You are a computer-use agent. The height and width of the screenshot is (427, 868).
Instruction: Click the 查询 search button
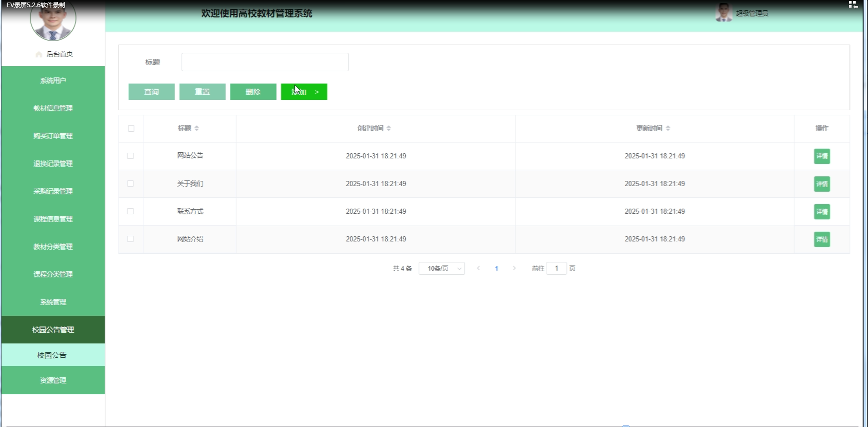tap(151, 92)
